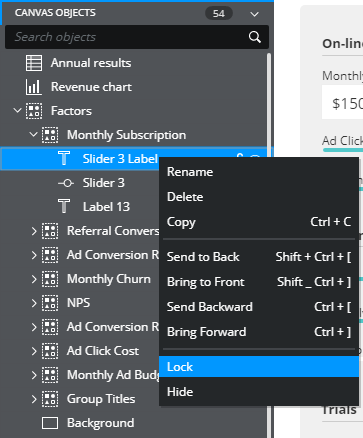Expand the NPS group
Viewport: 363px width, 438px height.
tap(34, 303)
